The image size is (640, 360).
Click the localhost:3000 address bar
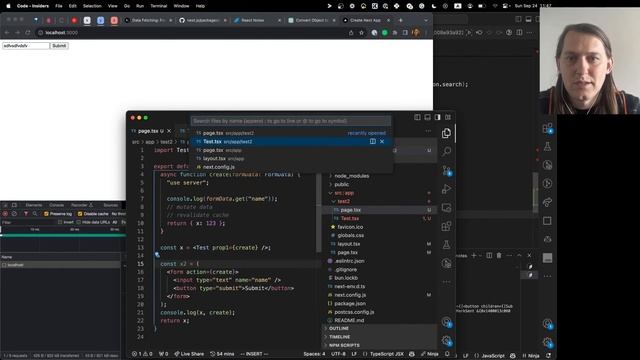click(x=192, y=33)
